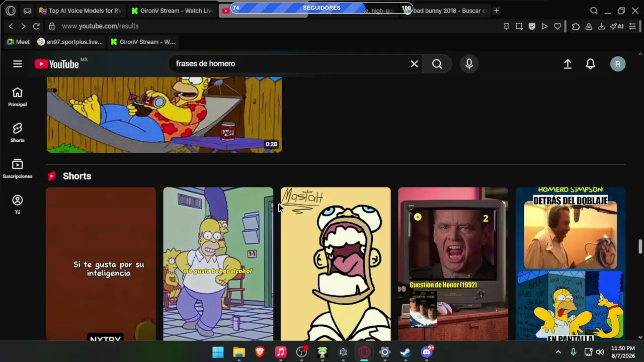Open the 'Si te gusta por su inteligencia' Short
Screen dimensions: 644x362
101,264
